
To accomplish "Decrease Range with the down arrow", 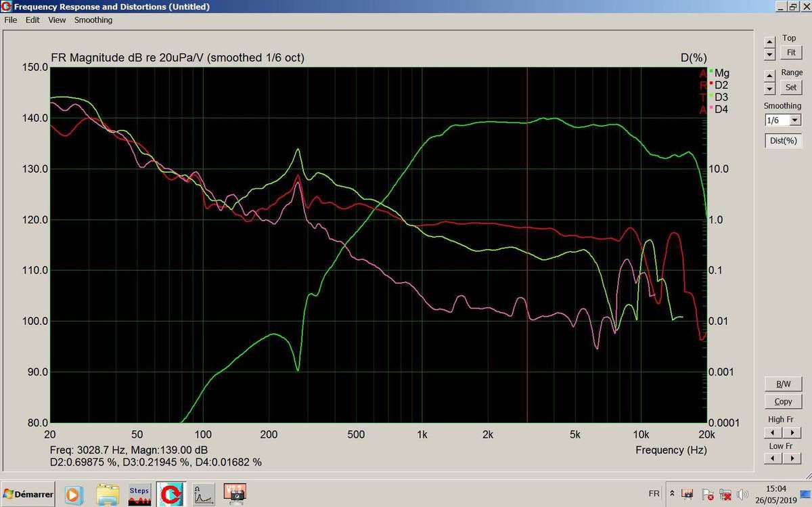I will click(769, 88).
